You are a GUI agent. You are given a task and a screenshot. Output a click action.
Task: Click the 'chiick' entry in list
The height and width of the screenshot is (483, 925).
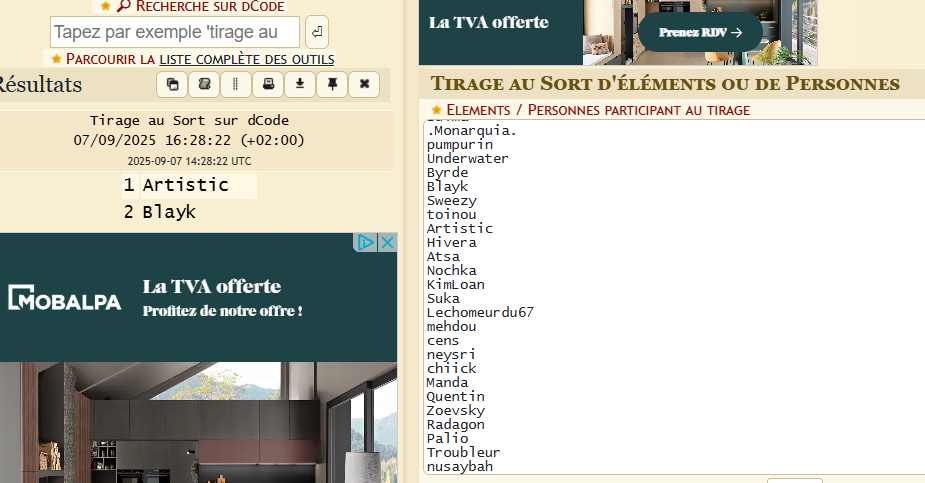(x=451, y=369)
